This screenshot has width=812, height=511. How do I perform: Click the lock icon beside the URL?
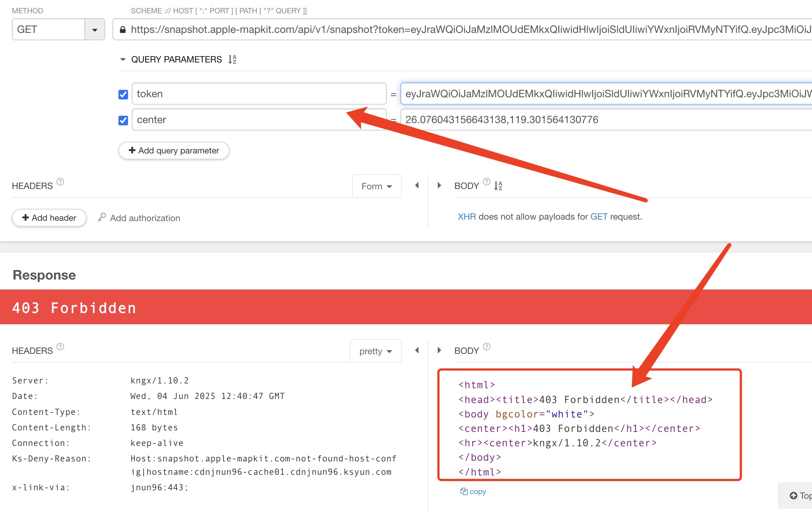coord(123,30)
